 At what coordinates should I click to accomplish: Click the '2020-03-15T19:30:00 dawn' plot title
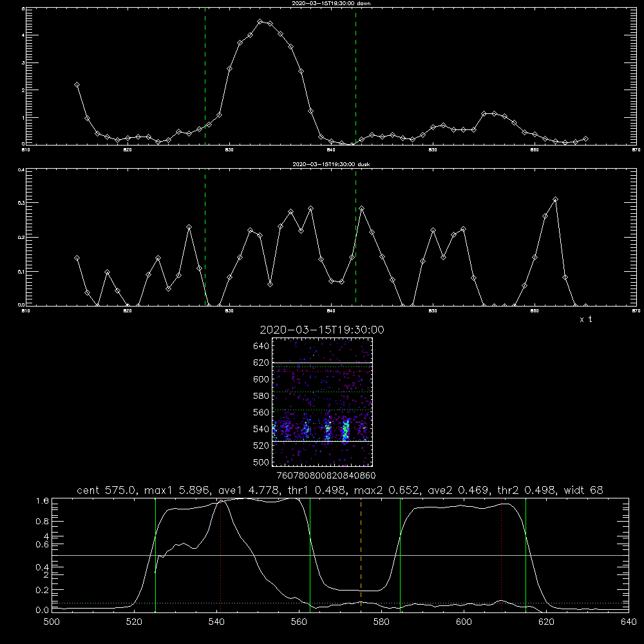point(331,3)
